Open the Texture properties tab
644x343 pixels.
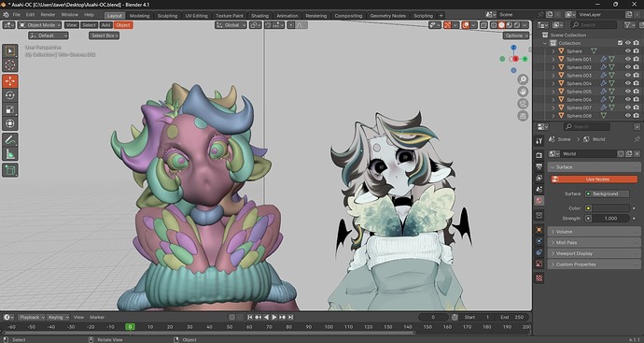coord(539,278)
